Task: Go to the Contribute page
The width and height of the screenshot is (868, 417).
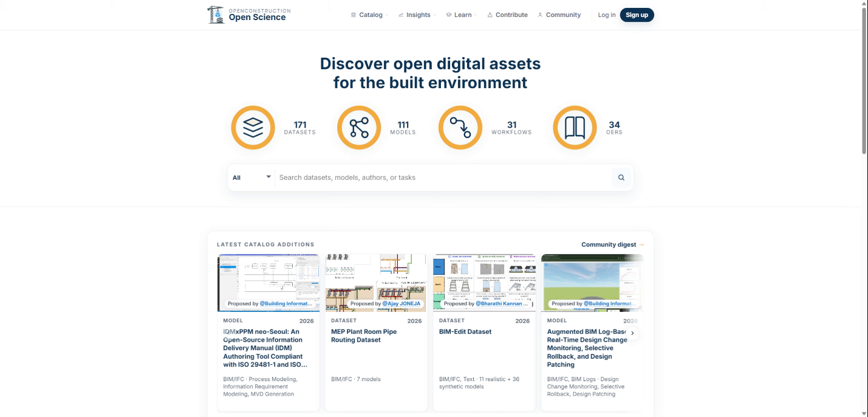Action: coord(507,15)
